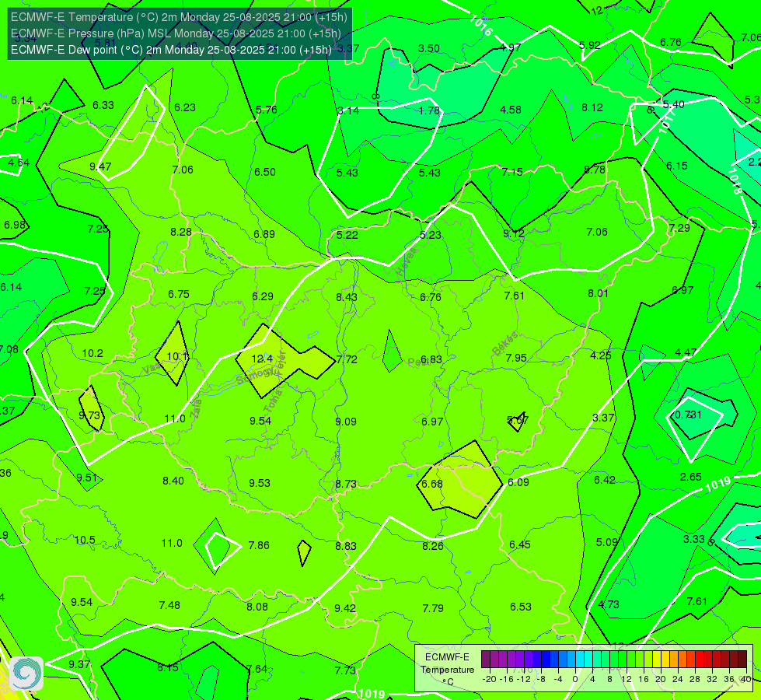Click the dark red 40°C legend swatch

tap(742, 660)
